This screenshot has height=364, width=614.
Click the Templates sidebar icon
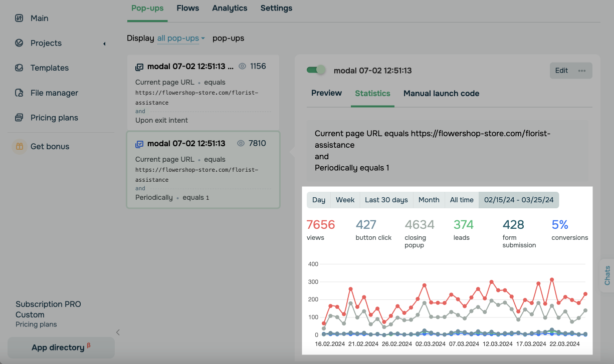tap(19, 68)
